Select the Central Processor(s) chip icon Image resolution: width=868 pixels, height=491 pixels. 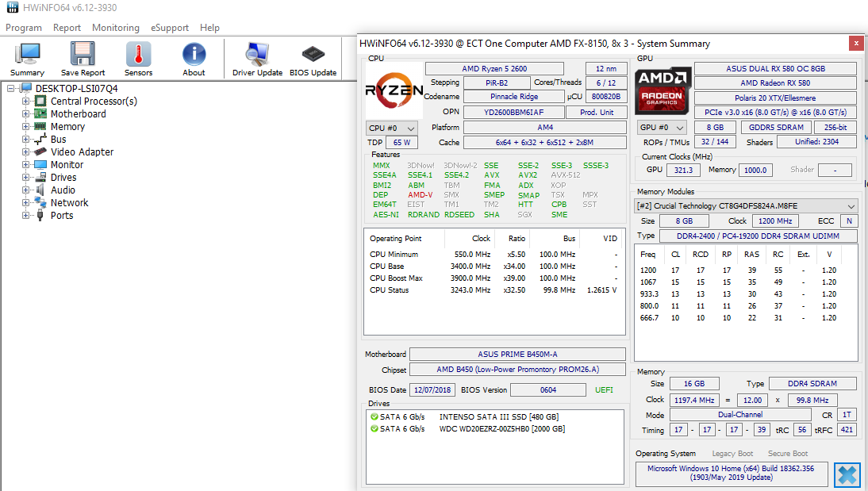[40, 101]
